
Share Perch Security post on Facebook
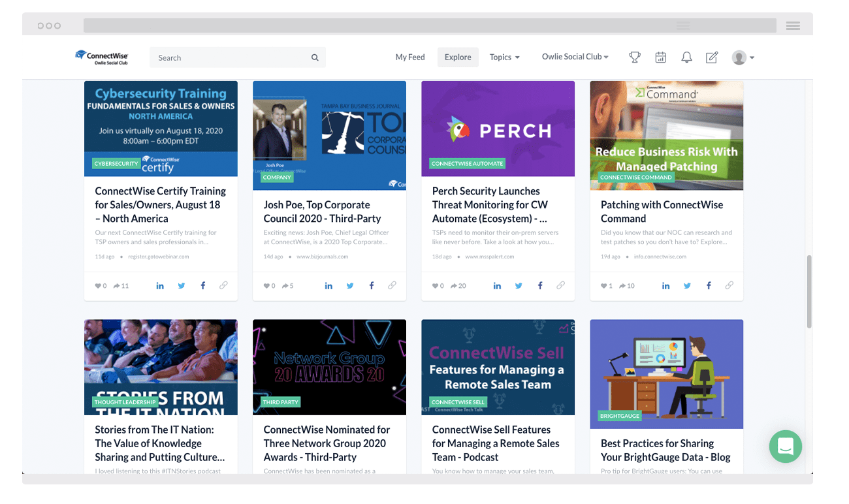click(540, 285)
